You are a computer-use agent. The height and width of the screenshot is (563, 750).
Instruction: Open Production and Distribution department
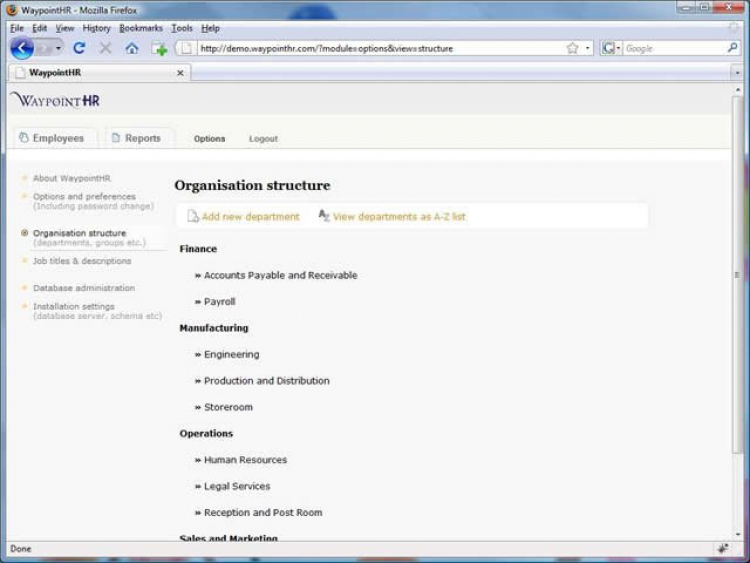click(x=266, y=381)
